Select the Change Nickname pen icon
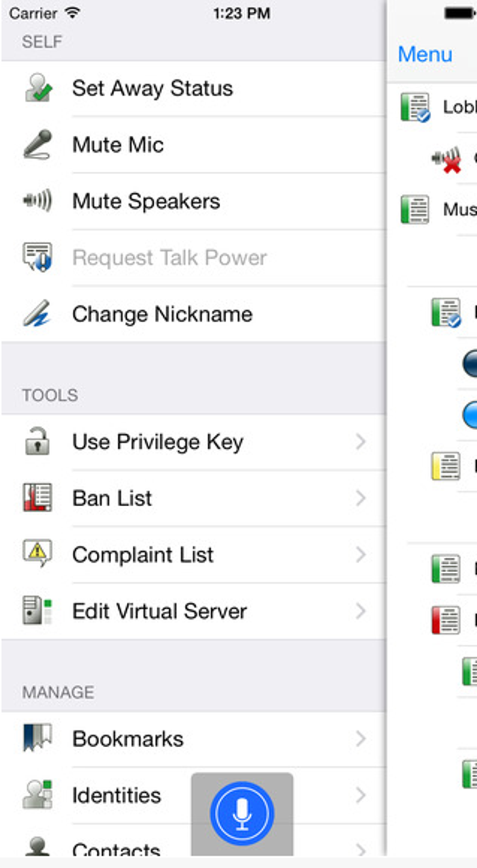477x868 pixels. [x=37, y=313]
